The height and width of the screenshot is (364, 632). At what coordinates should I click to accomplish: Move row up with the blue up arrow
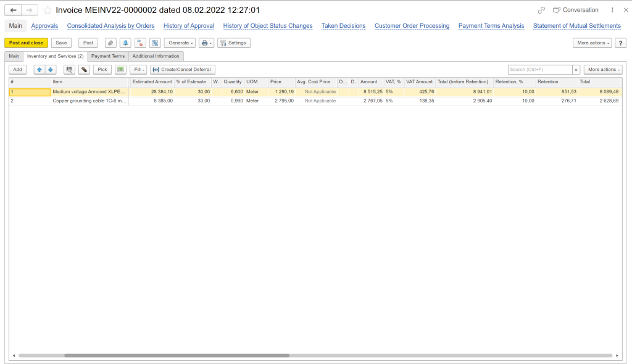39,70
